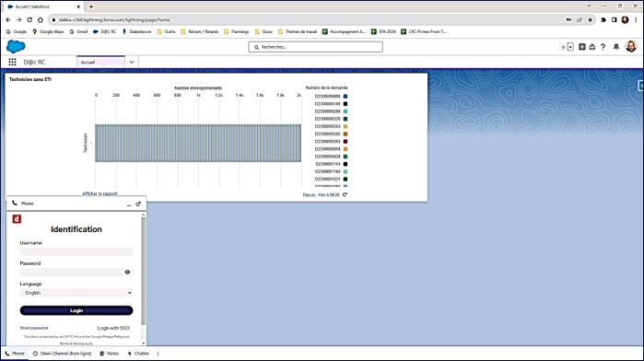Open Notes in the utility bar
The width and height of the screenshot is (644, 361).
[110, 354]
